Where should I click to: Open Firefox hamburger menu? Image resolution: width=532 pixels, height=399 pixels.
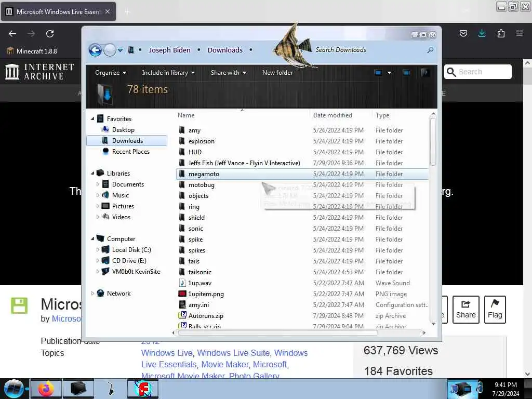(x=520, y=33)
